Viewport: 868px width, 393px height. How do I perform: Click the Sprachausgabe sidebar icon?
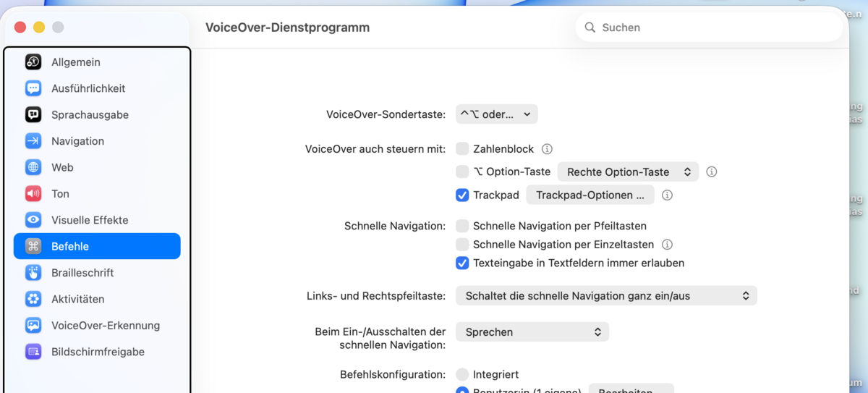tap(33, 115)
